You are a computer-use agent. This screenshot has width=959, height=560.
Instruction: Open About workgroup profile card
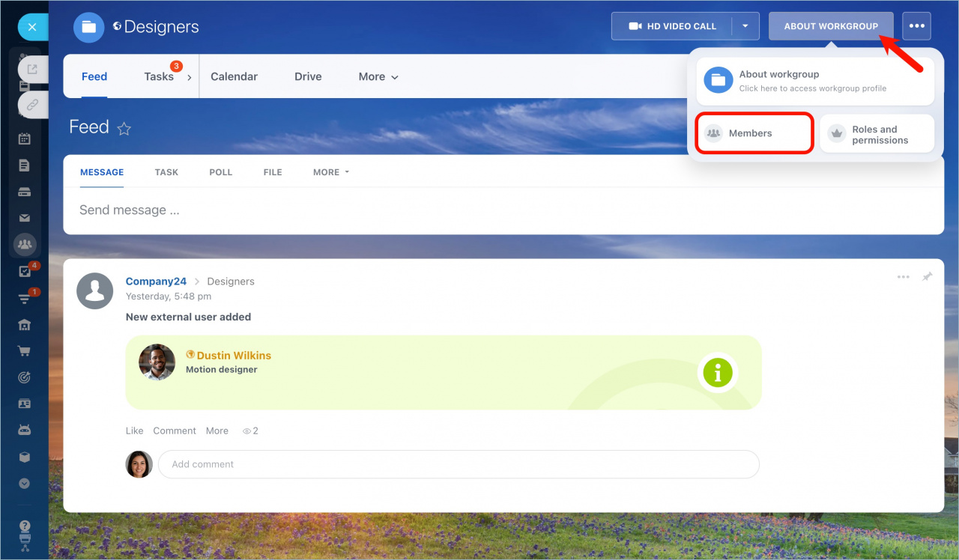(815, 81)
